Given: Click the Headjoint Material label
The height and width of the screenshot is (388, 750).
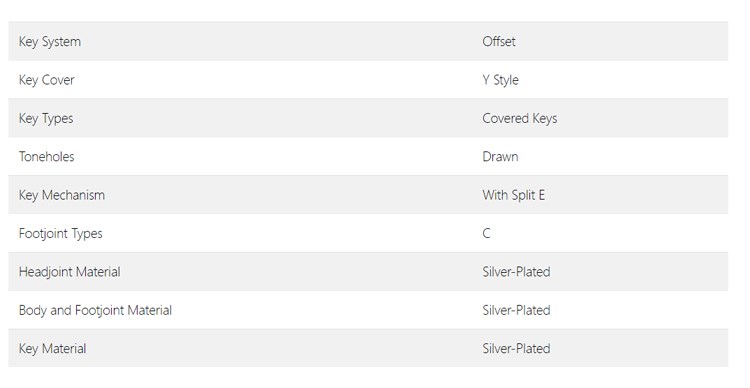Looking at the screenshot, I should point(69,272).
